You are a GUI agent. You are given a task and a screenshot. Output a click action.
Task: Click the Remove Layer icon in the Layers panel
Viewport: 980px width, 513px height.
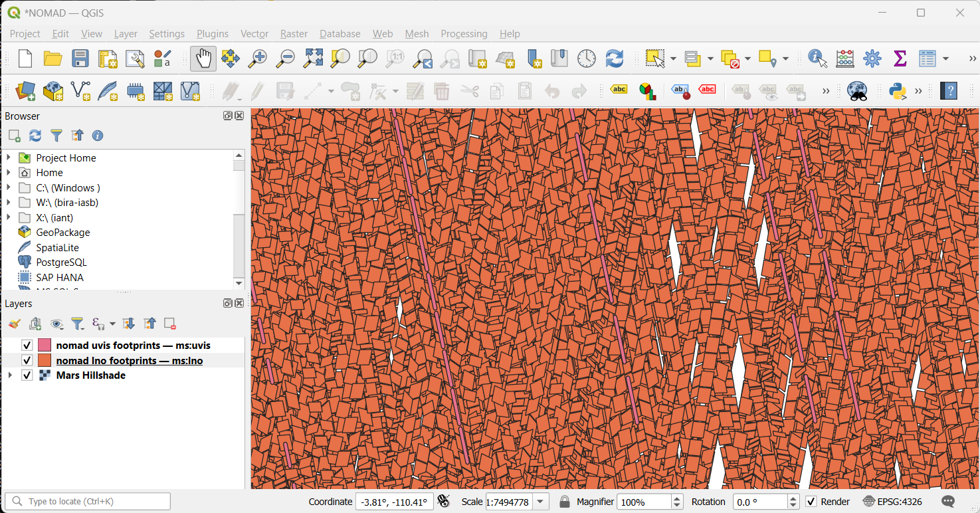tap(170, 324)
